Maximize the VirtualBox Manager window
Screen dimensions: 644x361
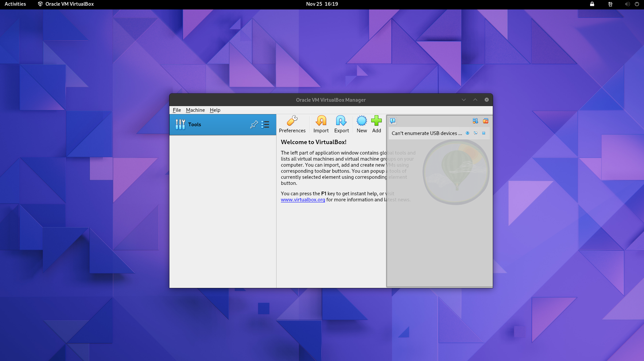[x=475, y=100]
